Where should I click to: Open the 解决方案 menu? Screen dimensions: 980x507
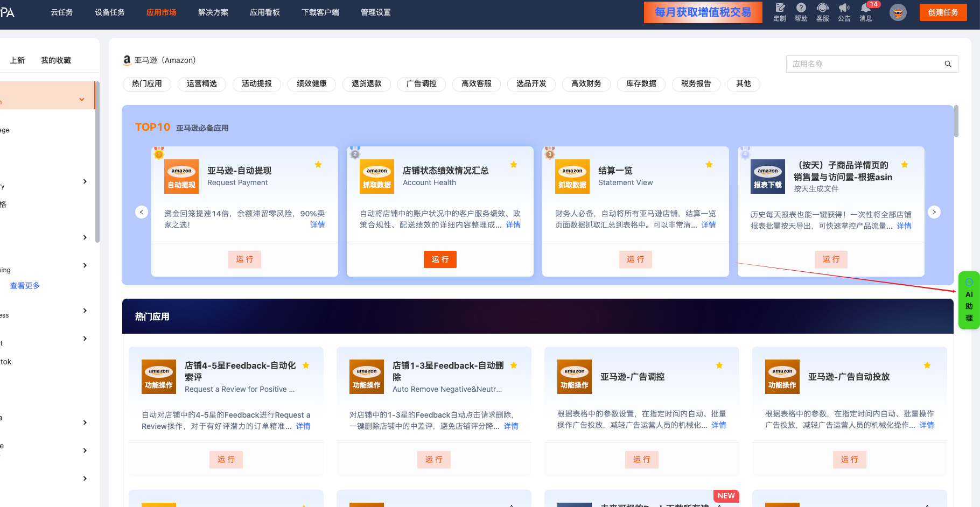click(213, 12)
